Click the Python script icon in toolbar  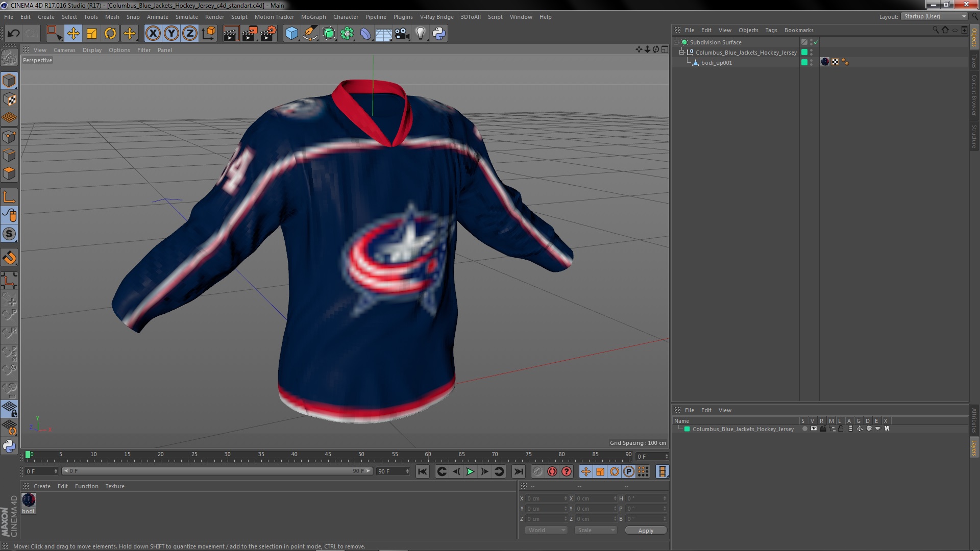tap(439, 34)
